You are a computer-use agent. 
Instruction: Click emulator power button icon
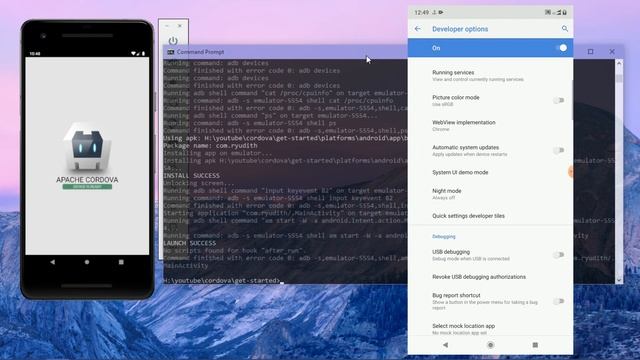click(x=173, y=41)
